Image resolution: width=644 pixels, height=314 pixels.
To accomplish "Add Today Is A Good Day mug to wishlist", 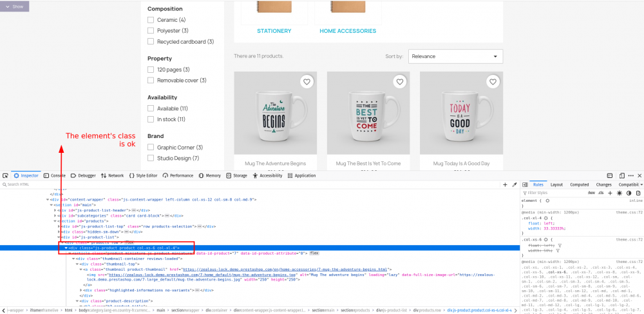I will click(493, 82).
